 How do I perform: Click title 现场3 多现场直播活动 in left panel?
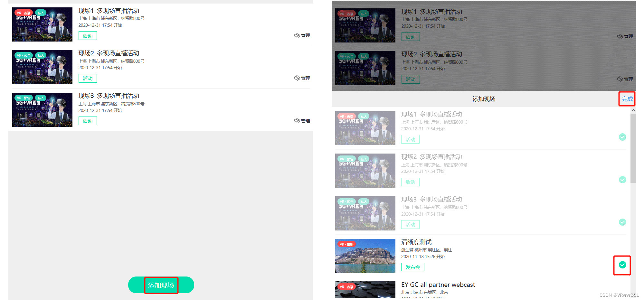click(x=109, y=96)
